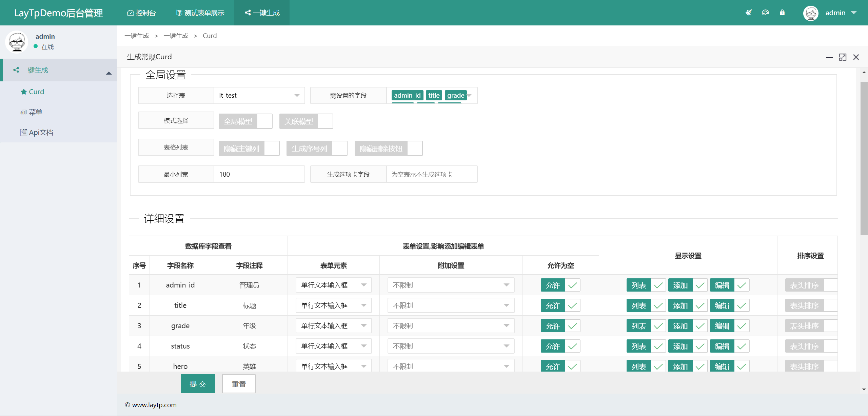Image resolution: width=868 pixels, height=416 pixels.
Task: Click the first 一键生成 breadcrumb link
Action: pyautogui.click(x=137, y=36)
